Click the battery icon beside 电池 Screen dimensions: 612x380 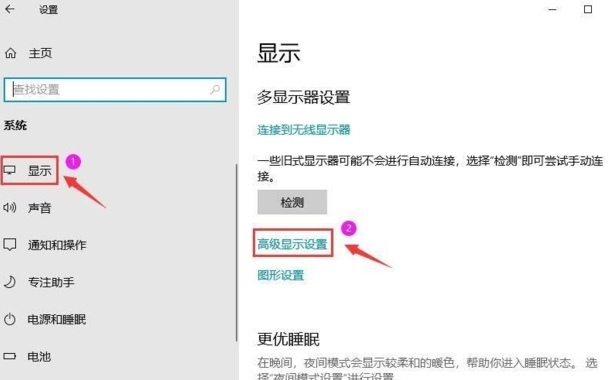point(10,356)
